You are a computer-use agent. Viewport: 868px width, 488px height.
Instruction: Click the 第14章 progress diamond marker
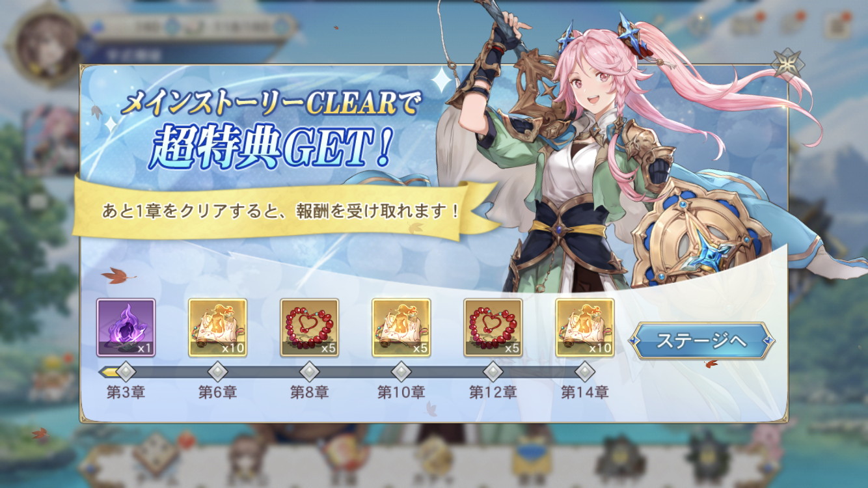[585, 372]
